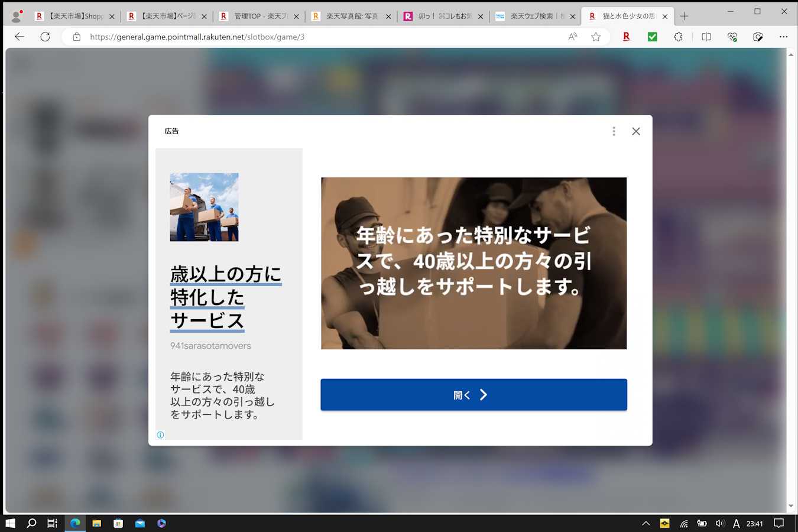Toggle the IME input mode indicator A
The width and height of the screenshot is (798, 532).
(x=736, y=523)
